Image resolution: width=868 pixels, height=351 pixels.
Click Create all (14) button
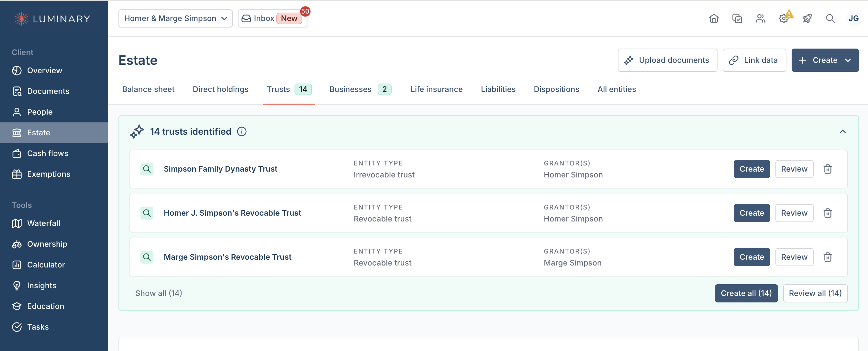tap(746, 293)
